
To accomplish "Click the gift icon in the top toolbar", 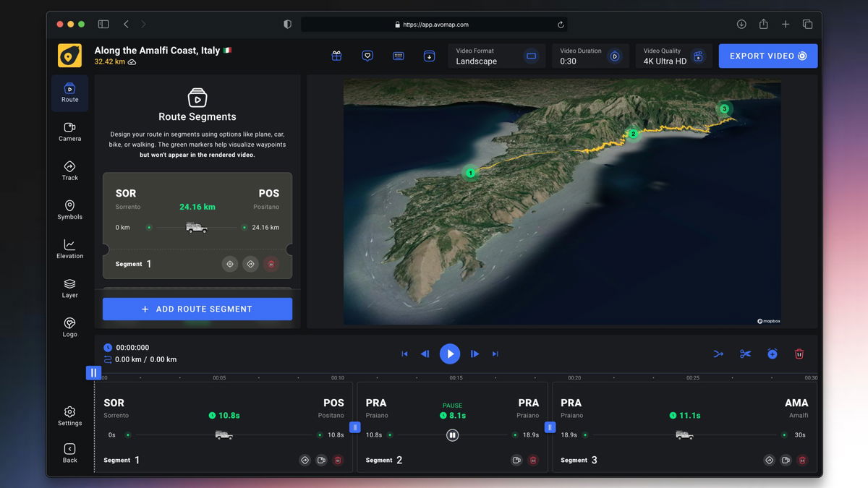I will (x=336, y=56).
